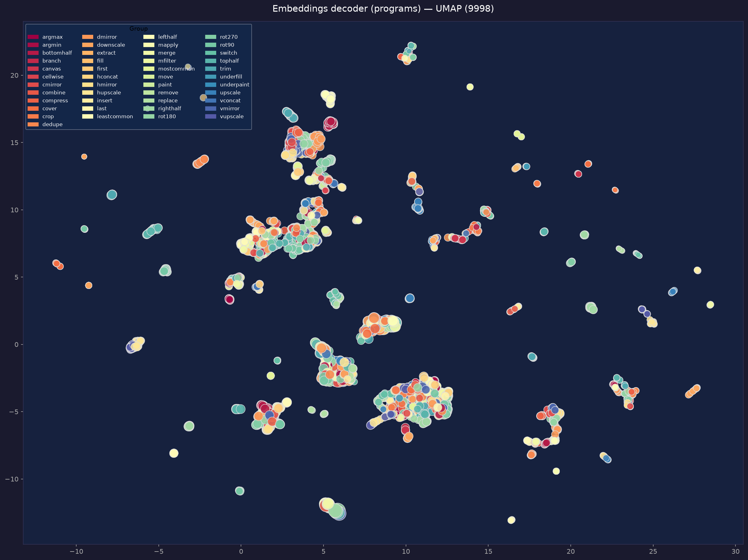Select the 'dedupe' legend label

(x=52, y=125)
